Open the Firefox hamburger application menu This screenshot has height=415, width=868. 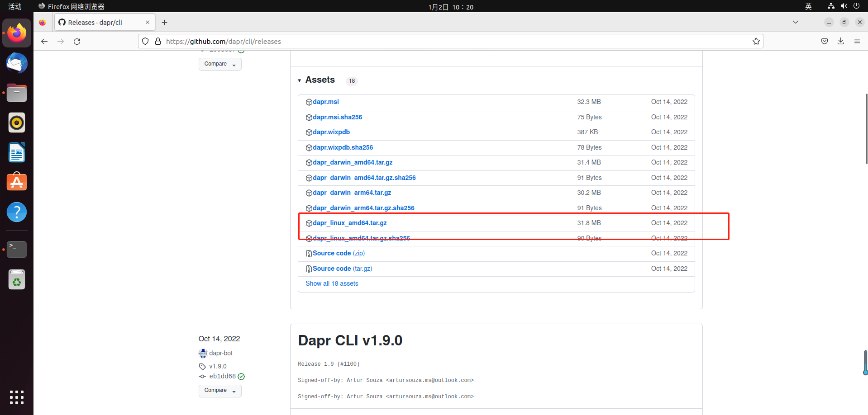pyautogui.click(x=857, y=41)
